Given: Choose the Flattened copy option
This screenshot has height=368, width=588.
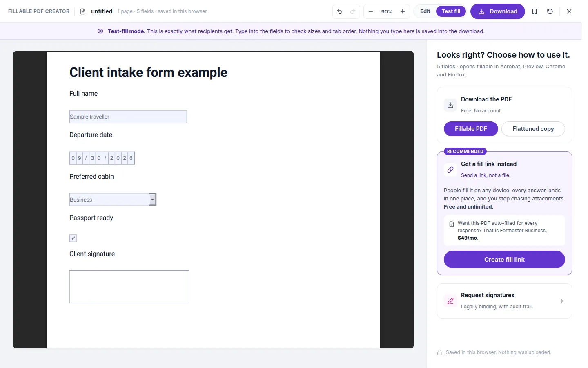Looking at the screenshot, I should (533, 129).
